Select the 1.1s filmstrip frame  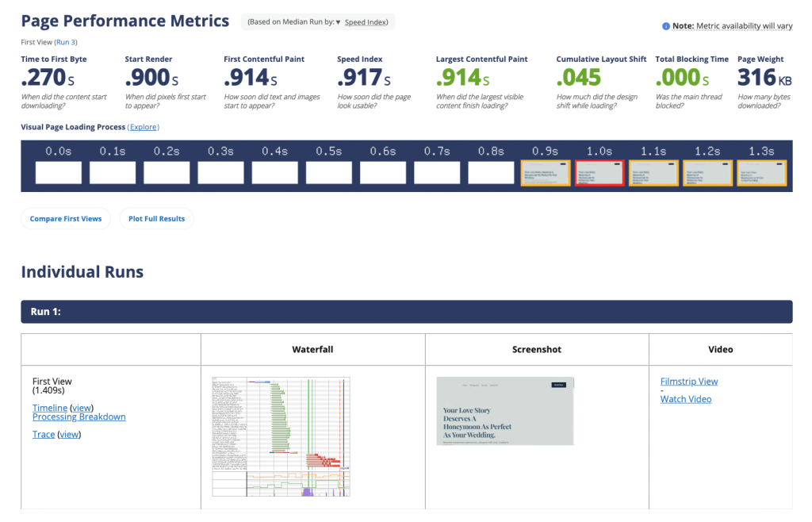click(653, 172)
